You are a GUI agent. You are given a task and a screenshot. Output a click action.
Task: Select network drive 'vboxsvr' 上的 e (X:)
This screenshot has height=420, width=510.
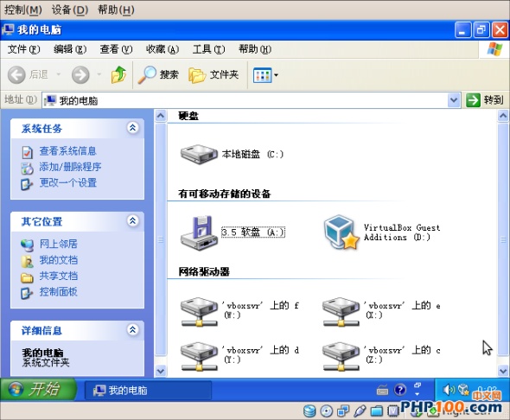(x=341, y=311)
